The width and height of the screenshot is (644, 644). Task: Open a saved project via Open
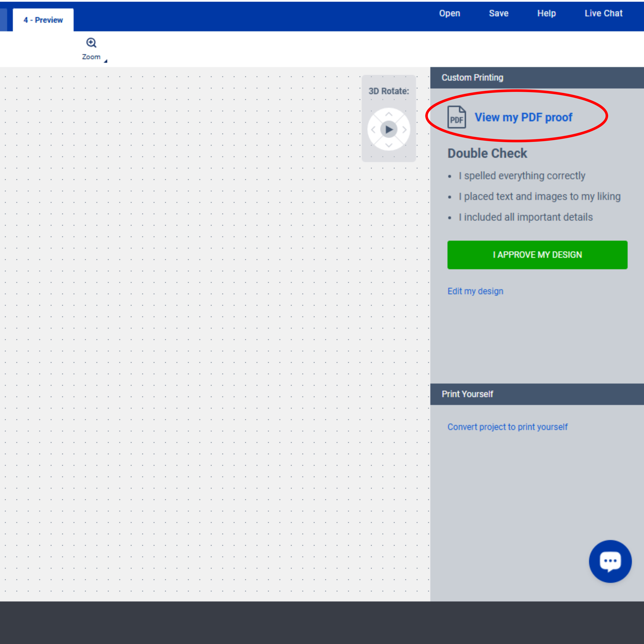click(450, 13)
